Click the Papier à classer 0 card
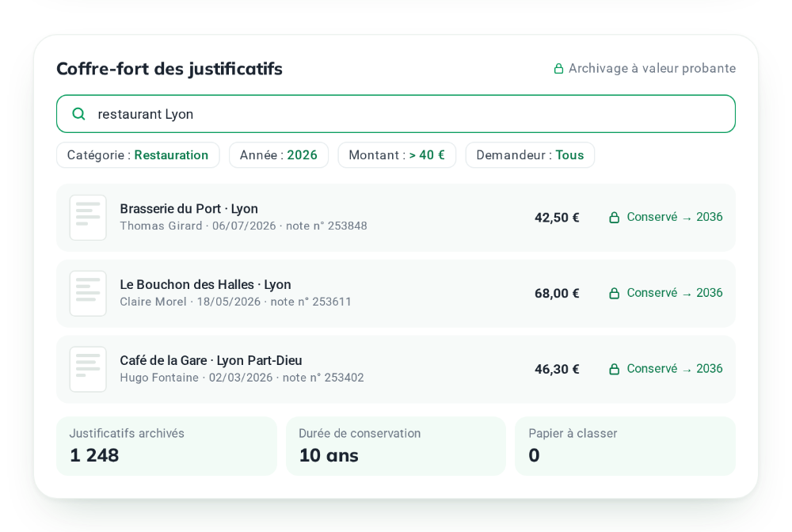The width and height of the screenshot is (792, 532). [x=626, y=446]
